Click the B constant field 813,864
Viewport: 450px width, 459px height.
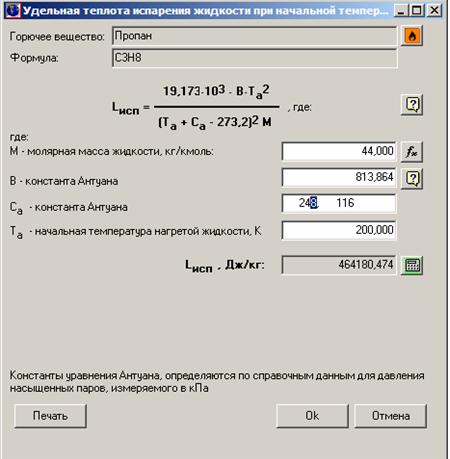tap(339, 177)
